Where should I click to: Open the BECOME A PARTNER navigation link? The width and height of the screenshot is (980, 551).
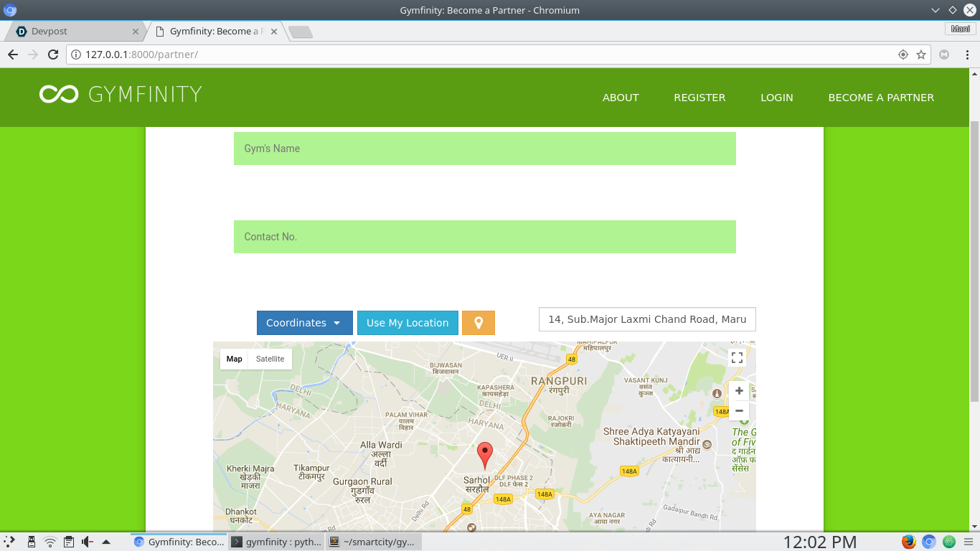click(881, 98)
